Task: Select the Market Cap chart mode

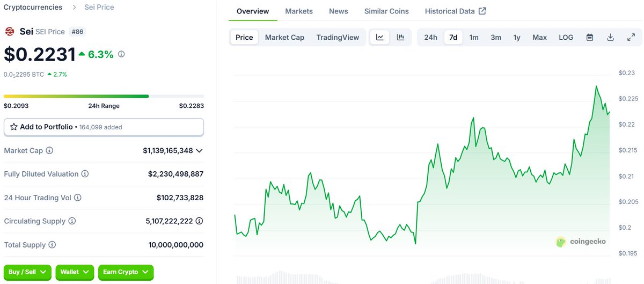Action: pyautogui.click(x=284, y=38)
